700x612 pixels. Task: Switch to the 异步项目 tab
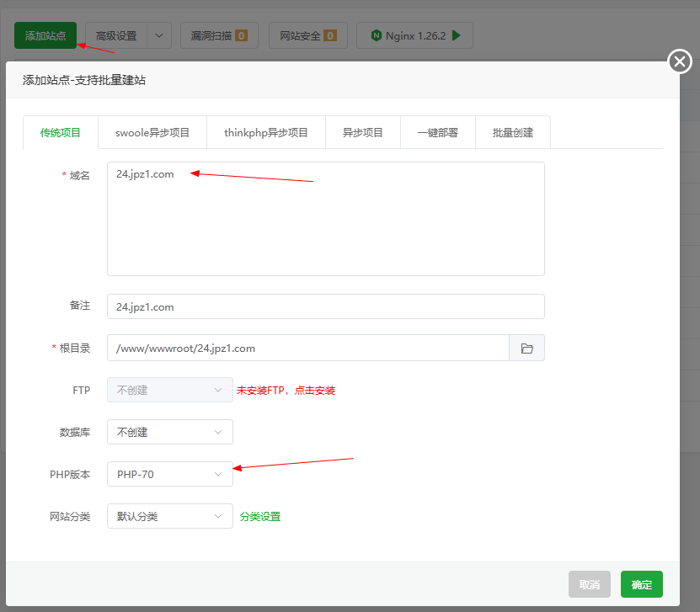pos(363,132)
